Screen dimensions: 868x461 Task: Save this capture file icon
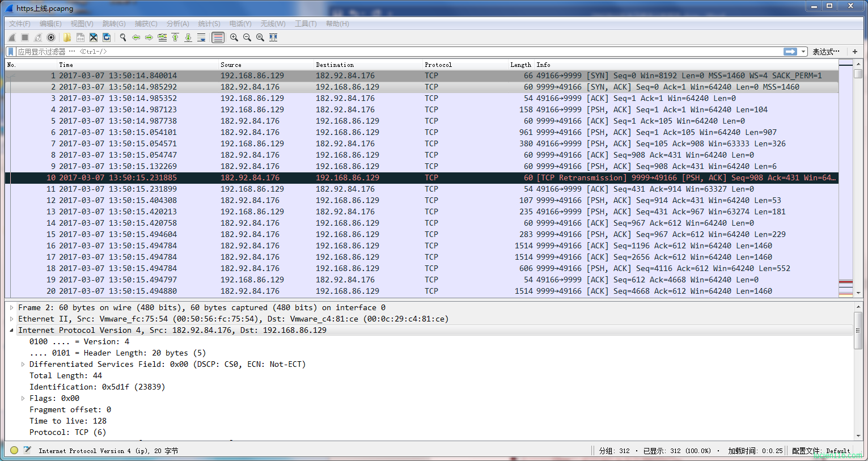81,37
